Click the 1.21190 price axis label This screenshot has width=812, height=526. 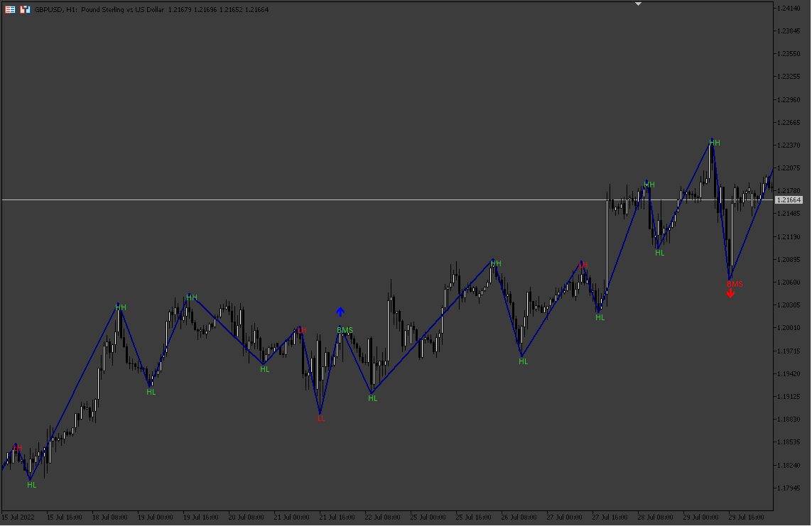point(789,237)
